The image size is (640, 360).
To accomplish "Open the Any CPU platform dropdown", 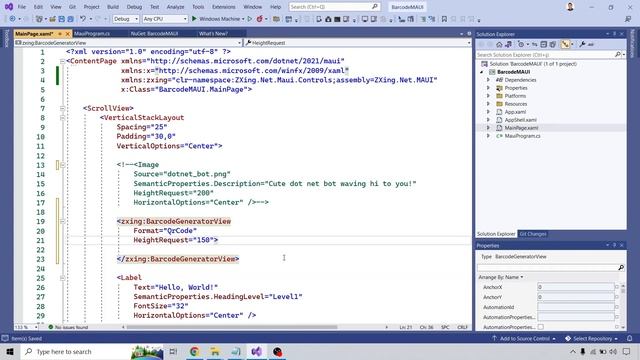I will tap(165, 19).
